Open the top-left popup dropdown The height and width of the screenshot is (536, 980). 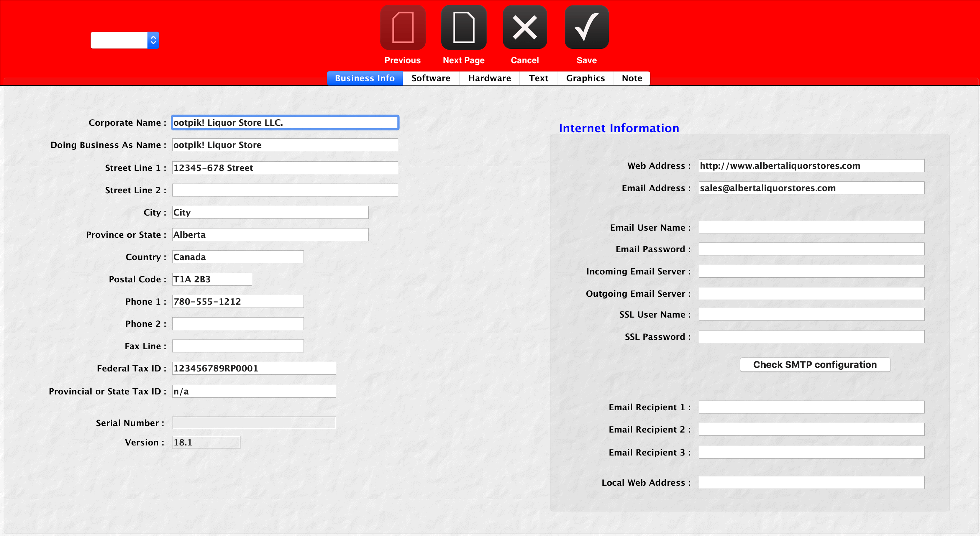(125, 40)
